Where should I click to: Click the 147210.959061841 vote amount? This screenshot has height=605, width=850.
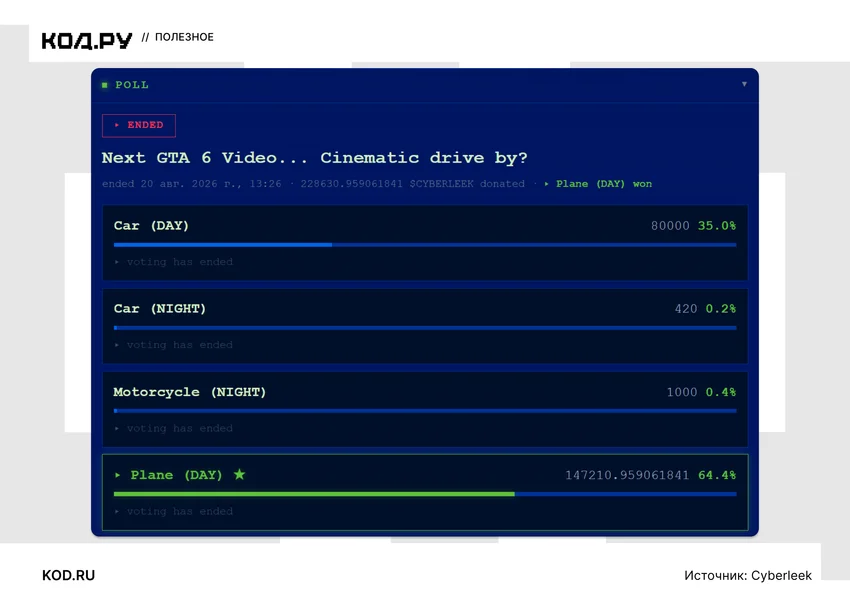coord(627,475)
